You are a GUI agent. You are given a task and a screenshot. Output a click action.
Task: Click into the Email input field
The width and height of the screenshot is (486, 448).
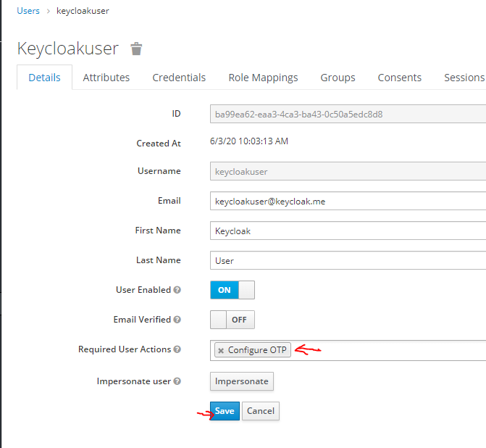pyautogui.click(x=348, y=201)
